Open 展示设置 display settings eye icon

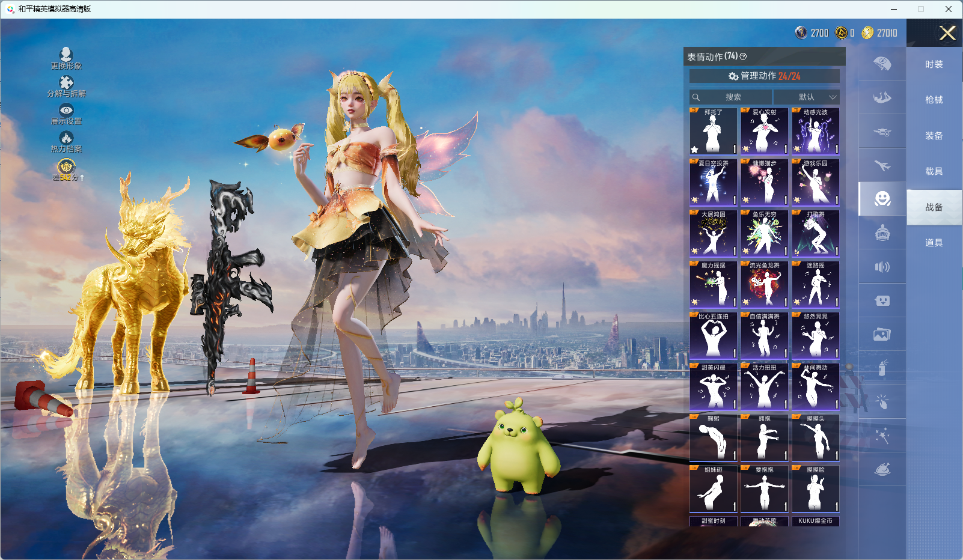point(66,114)
